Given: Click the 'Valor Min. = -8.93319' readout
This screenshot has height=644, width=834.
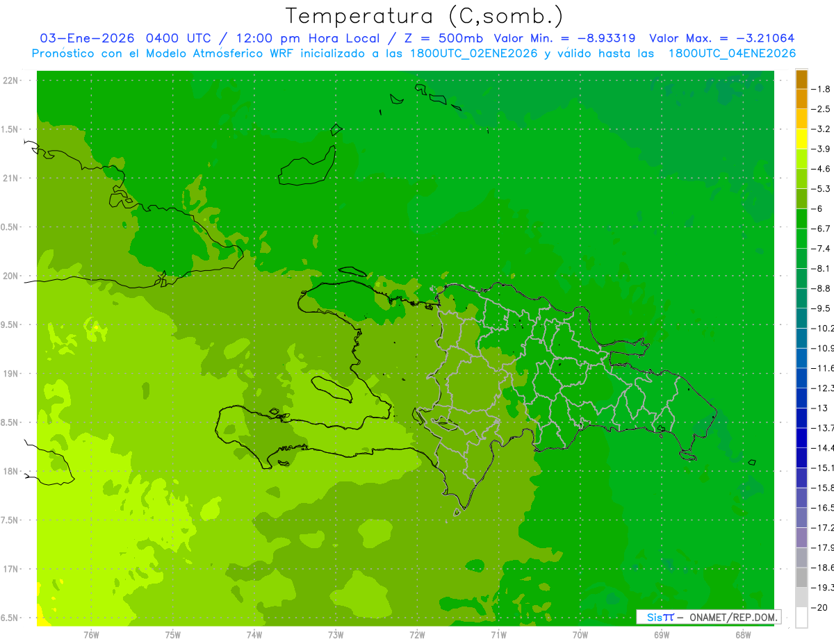Looking at the screenshot, I should pos(564,38).
